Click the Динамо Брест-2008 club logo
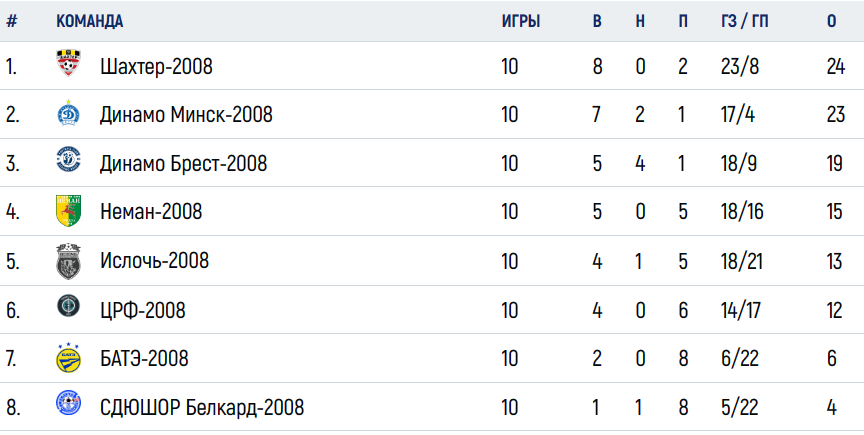Viewport: 864px width, 435px height. coord(69,160)
